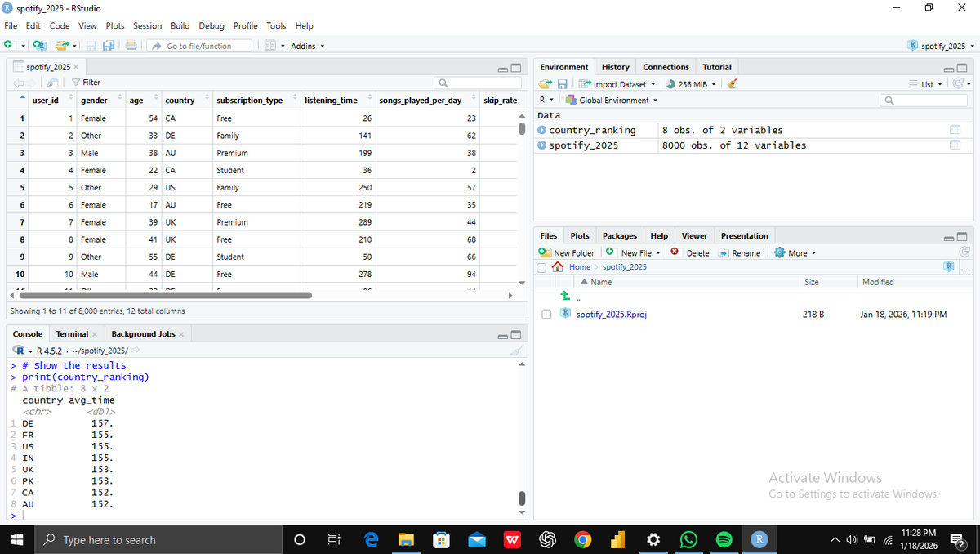Click the Save all documents icon

point(107,46)
